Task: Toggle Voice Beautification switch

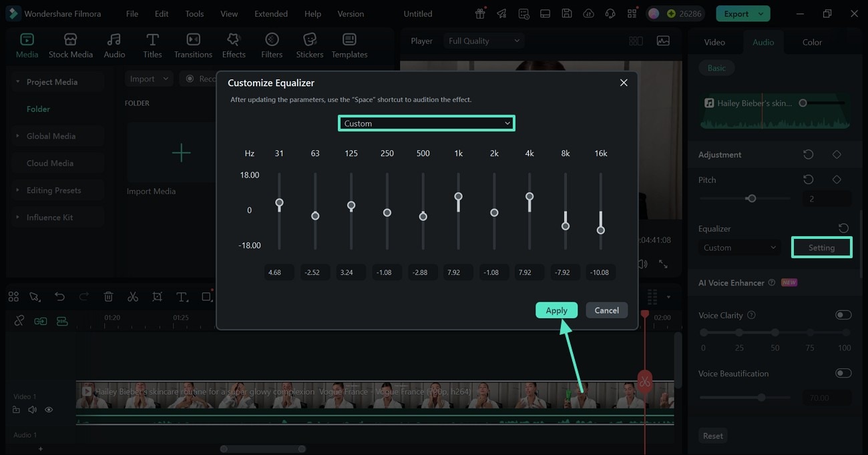Action: point(843,373)
